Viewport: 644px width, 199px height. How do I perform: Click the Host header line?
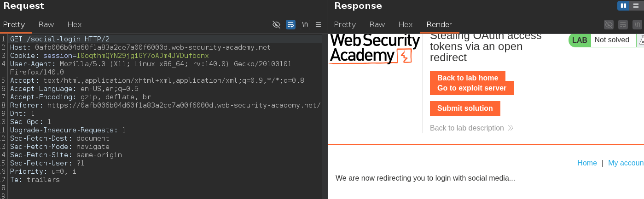pos(140,47)
